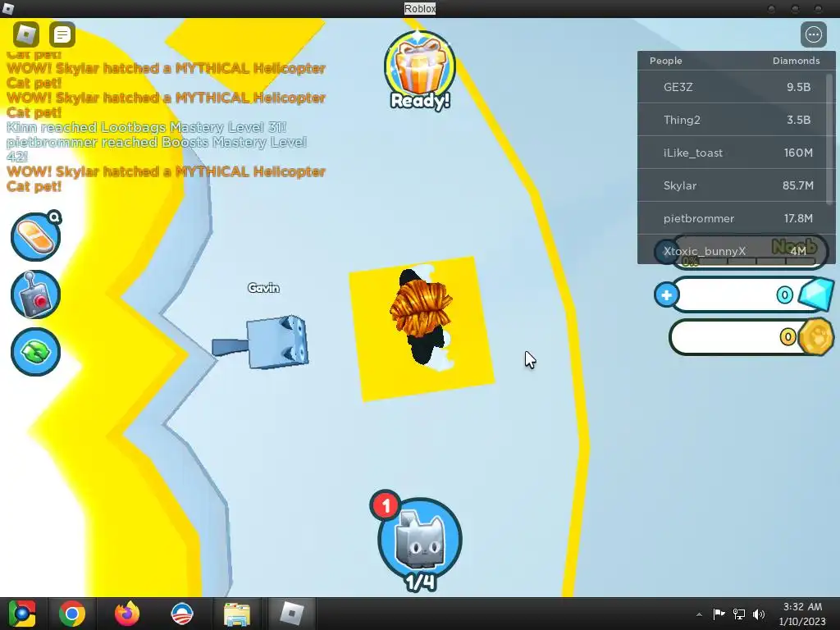Show hidden tray icons arrow
Viewport: 840px width, 630px height.
tap(699, 614)
